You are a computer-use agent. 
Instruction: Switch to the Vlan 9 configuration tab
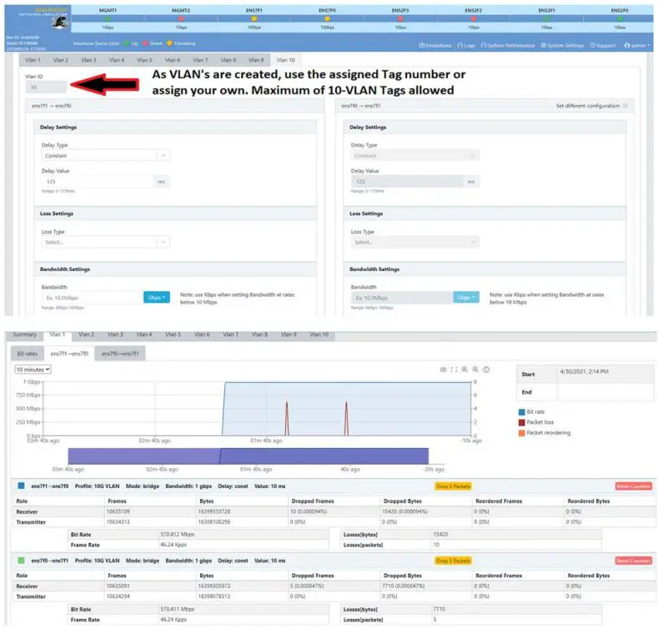tap(256, 60)
